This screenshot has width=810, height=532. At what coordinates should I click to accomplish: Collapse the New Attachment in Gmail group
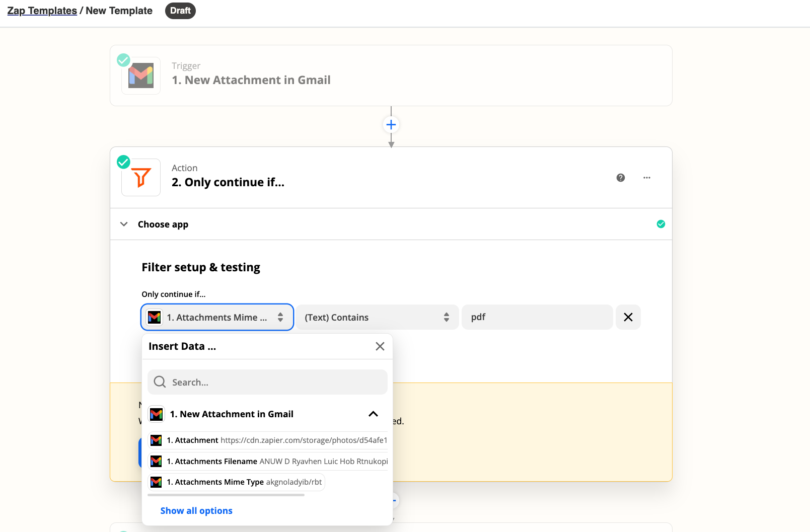pos(373,414)
